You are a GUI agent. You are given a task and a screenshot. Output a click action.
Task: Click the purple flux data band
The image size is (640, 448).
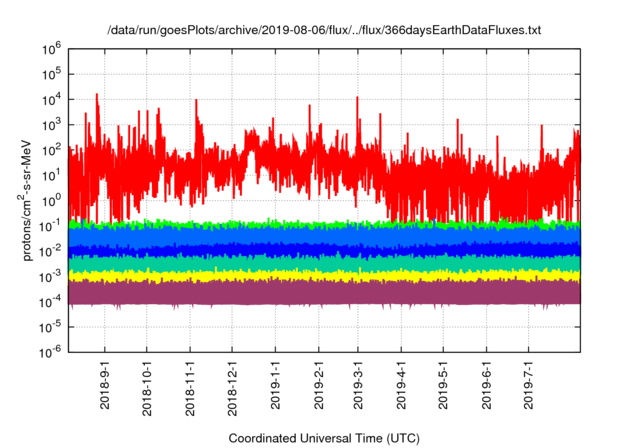pyautogui.click(x=324, y=293)
